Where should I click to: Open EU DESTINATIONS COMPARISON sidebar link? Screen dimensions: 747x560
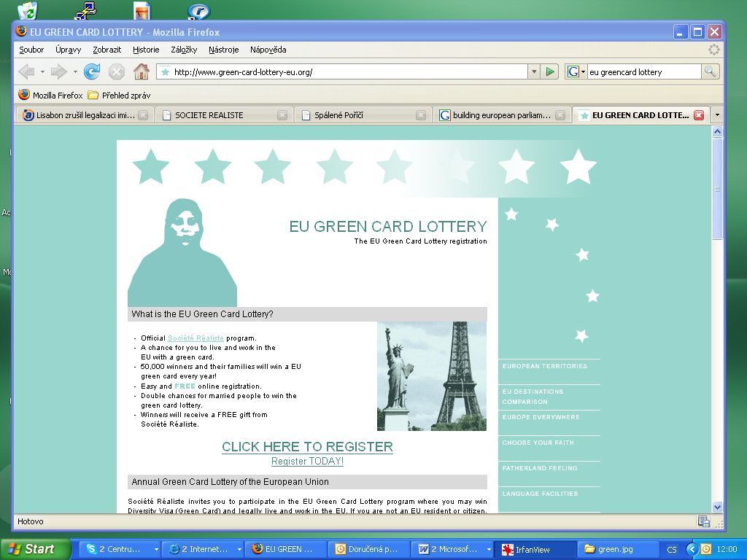[x=533, y=397]
